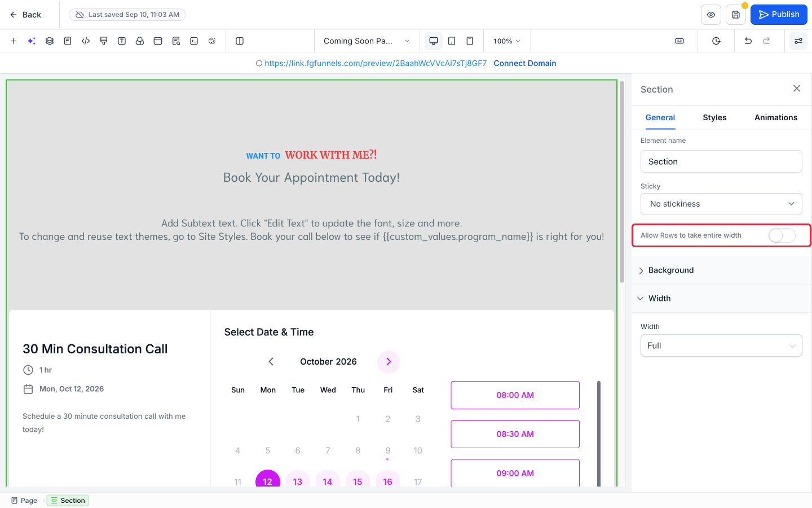Open the custom code brackets icon
812x508 pixels.
coord(86,41)
